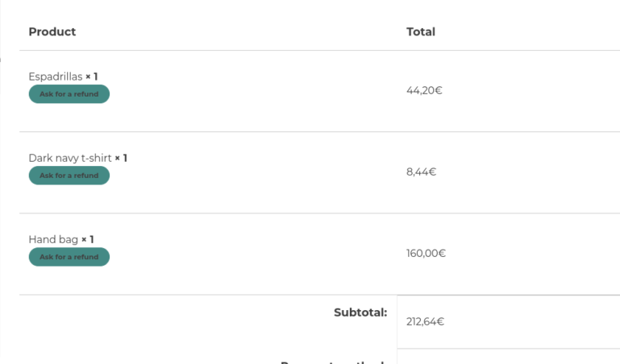
Task: Click the 160,00€ Hand bag total
Action: tap(426, 253)
